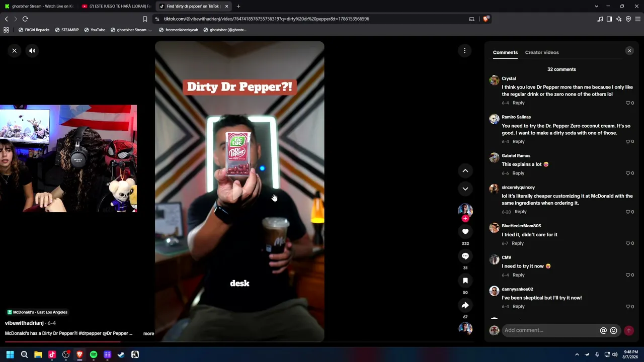Switch to the Comments tab
The image size is (644, 362).
pos(505,52)
